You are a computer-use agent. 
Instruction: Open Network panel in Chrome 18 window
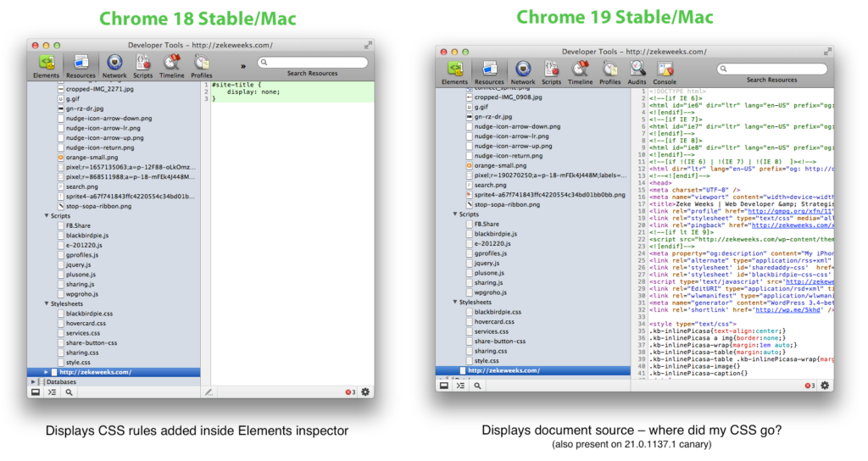tap(114, 66)
